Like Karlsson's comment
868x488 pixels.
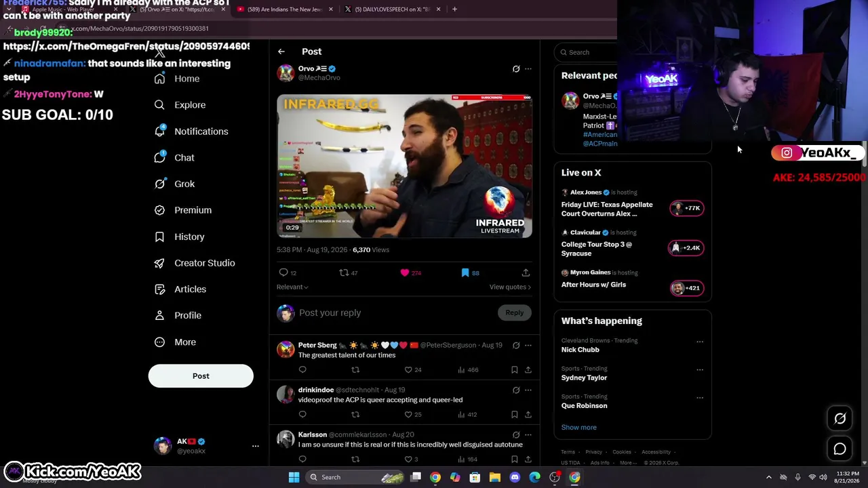click(x=408, y=460)
